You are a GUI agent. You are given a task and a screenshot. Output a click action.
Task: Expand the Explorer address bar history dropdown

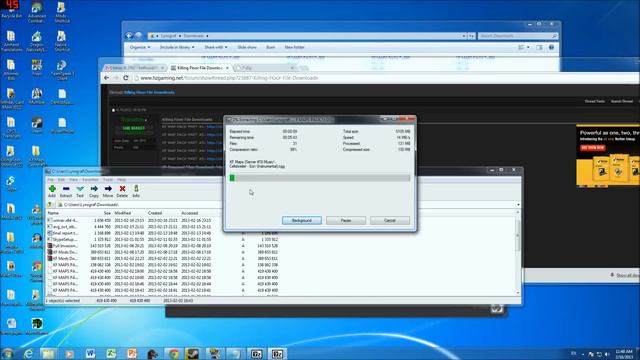[x=464, y=36]
